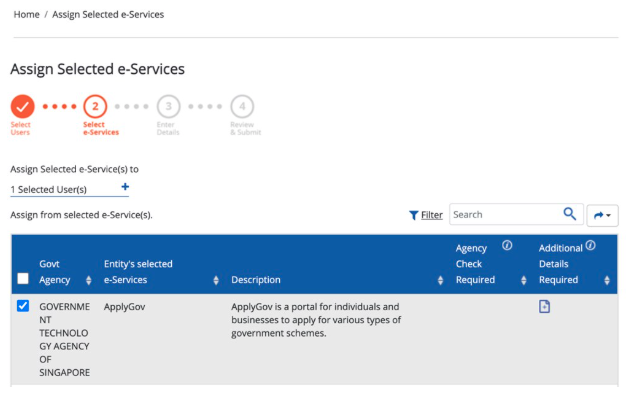The width and height of the screenshot is (632, 404).
Task: Click the Description column header
Action: (256, 280)
